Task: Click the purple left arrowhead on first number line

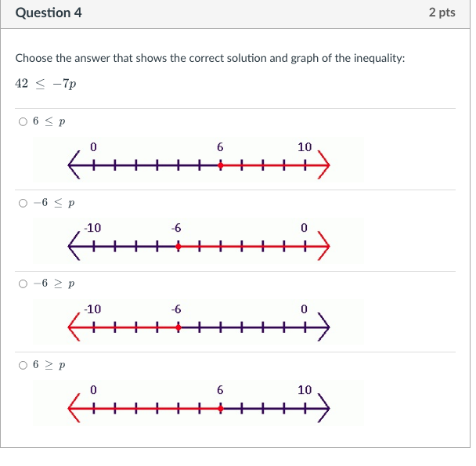Action: click(x=74, y=165)
